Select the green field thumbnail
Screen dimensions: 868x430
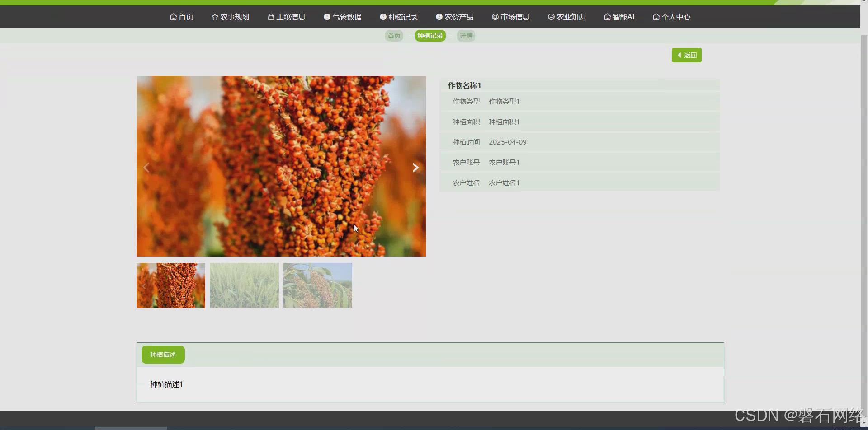coord(244,285)
